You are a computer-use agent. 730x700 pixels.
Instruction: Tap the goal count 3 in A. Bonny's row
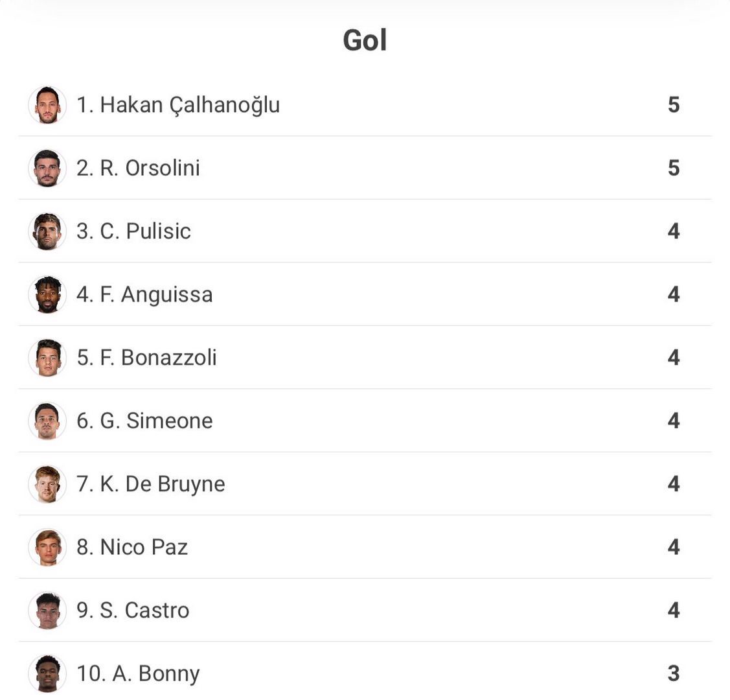tap(674, 673)
